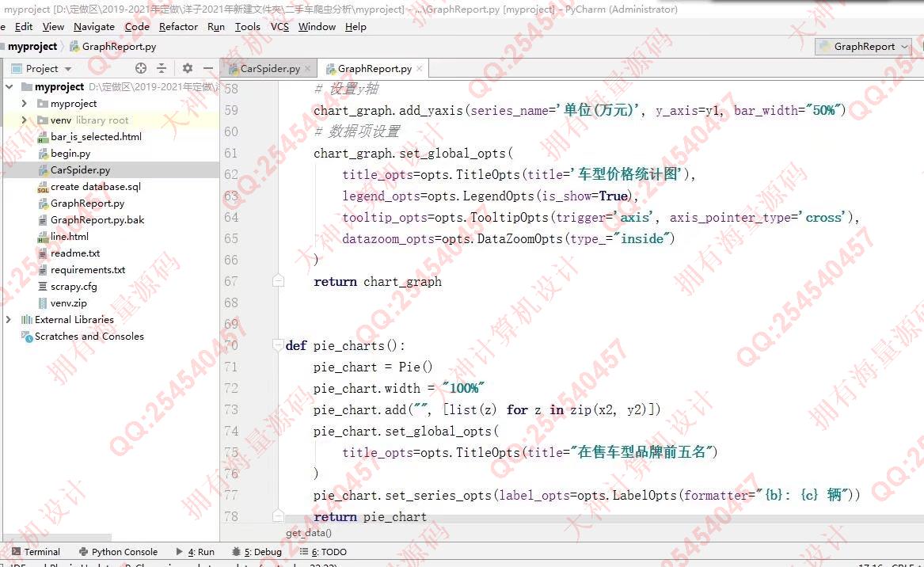Image resolution: width=924 pixels, height=567 pixels.
Task: Open the View menu
Action: (53, 26)
